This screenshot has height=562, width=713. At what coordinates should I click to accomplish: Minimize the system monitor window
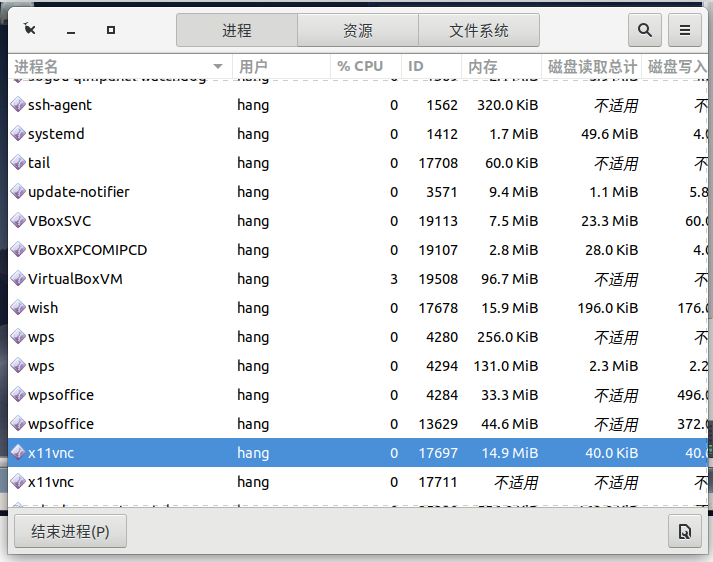[x=70, y=32]
